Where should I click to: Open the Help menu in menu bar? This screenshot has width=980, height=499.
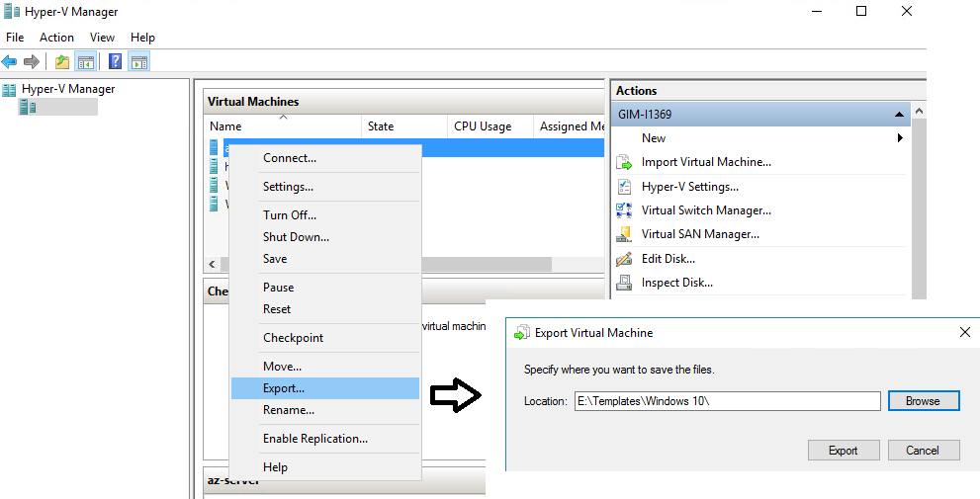pyautogui.click(x=142, y=38)
